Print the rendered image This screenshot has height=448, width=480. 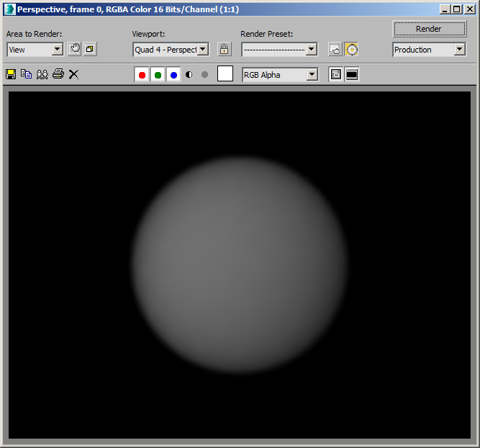click(58, 74)
